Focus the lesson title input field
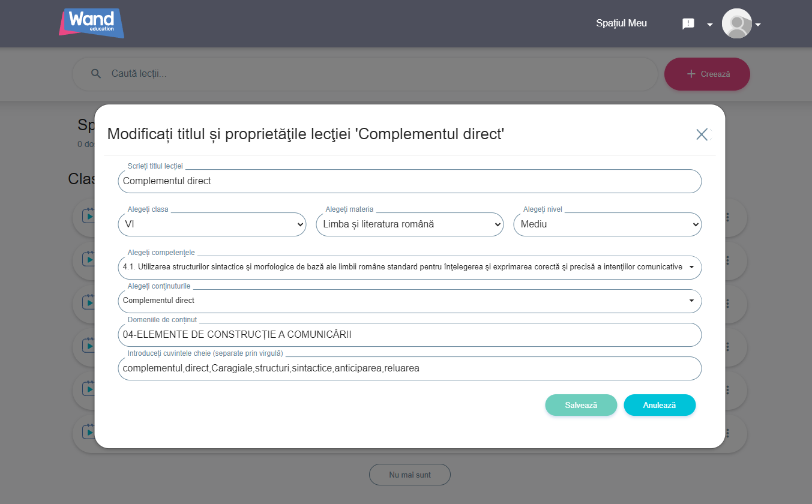The image size is (812, 504). (x=409, y=181)
